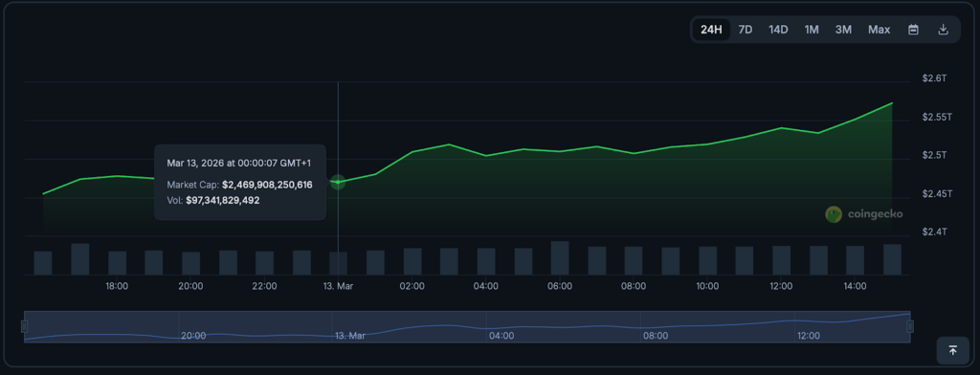Click the 08:00 label in the navigator strip
Screen dimensions: 980x375
(x=655, y=336)
